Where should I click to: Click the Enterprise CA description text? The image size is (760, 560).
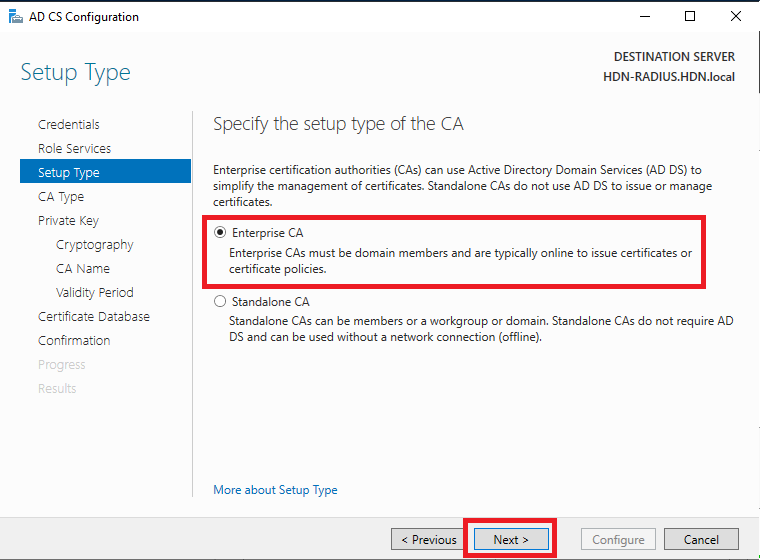(460, 261)
